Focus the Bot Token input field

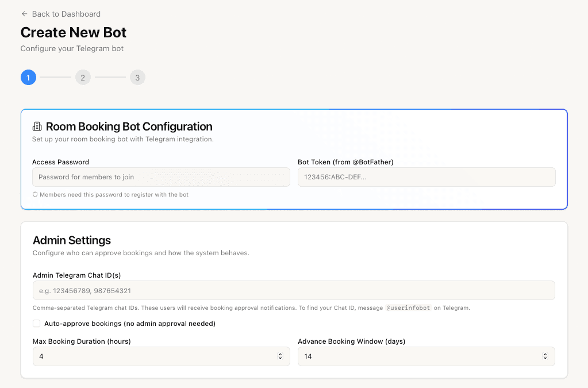tap(426, 177)
